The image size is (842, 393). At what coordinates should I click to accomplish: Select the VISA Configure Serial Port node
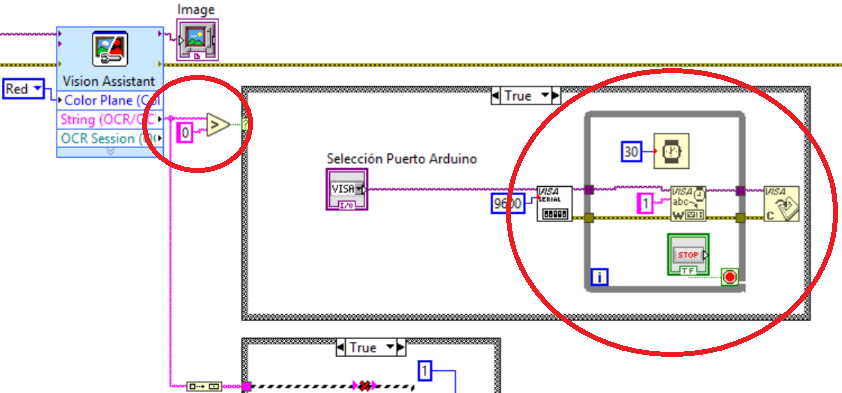tap(555, 203)
